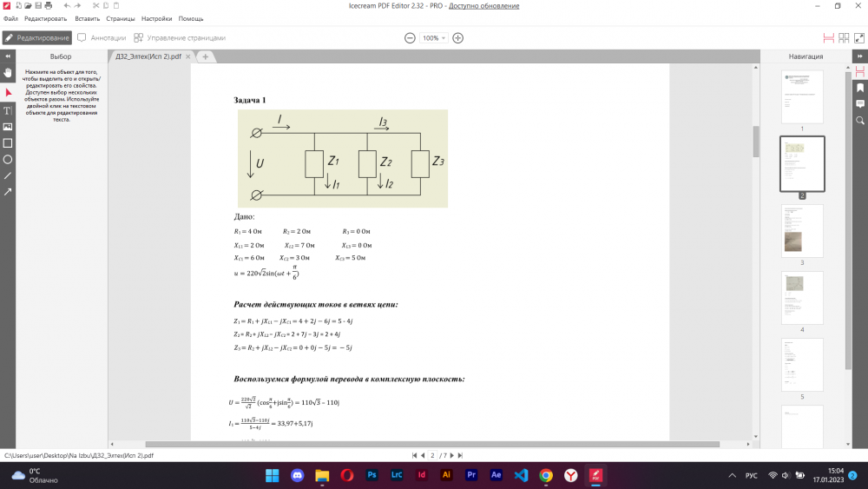This screenshot has width=868, height=489.
Task: Open the Настройки menu
Action: point(156,18)
